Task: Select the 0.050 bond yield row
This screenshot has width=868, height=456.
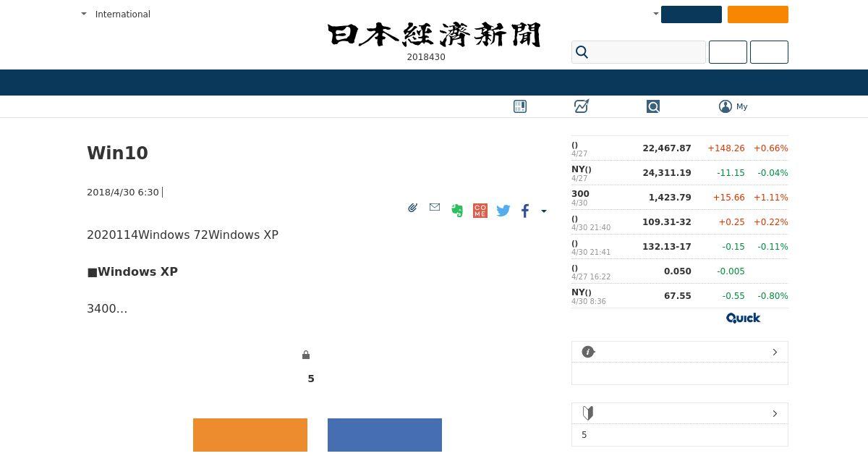Action: coord(680,271)
